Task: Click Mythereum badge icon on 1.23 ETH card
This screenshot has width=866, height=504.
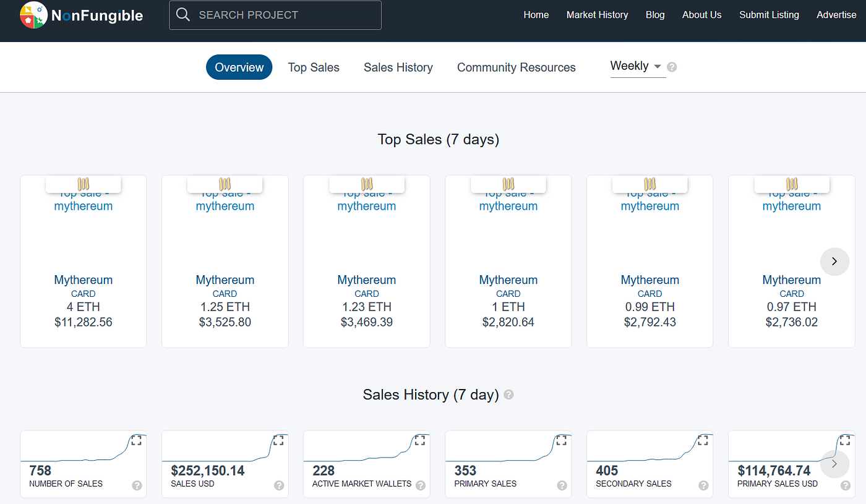Action: [367, 184]
